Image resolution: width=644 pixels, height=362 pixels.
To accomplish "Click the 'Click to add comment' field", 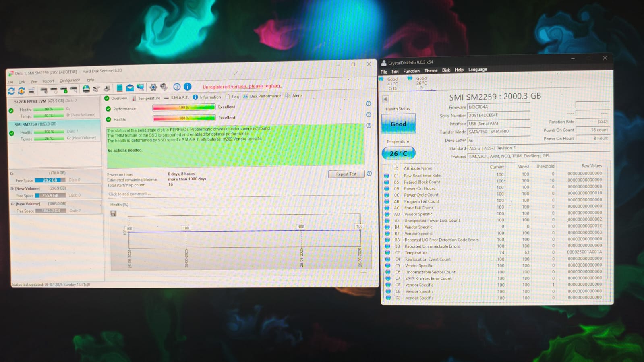I will (x=236, y=194).
